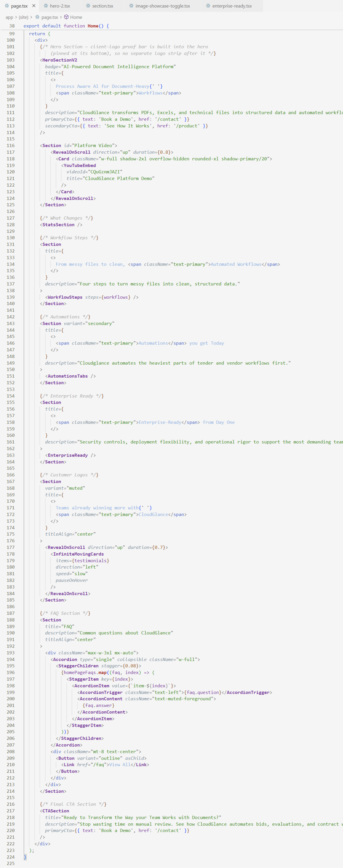The image size is (343, 868).
Task: Click the React icon on enterprise-ready.tsx tab
Action: pyautogui.click(x=208, y=6)
